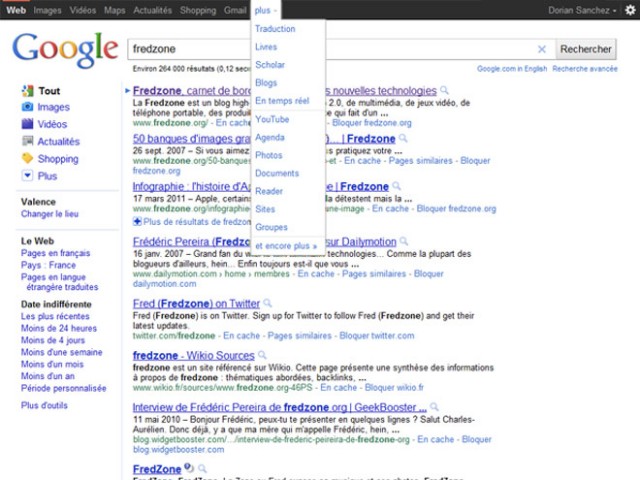The image size is (640, 480).
Task: Choose YouTube from the plus menu
Action: (x=272, y=120)
